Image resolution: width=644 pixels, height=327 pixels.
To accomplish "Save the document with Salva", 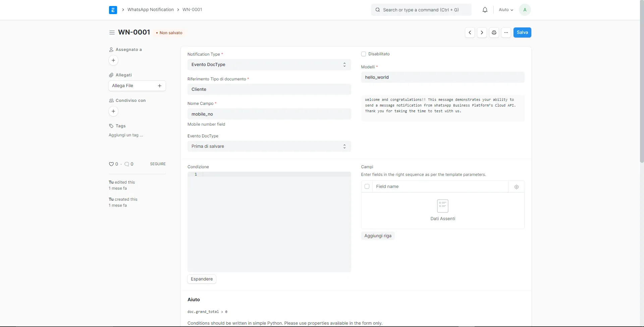I will pyautogui.click(x=522, y=32).
